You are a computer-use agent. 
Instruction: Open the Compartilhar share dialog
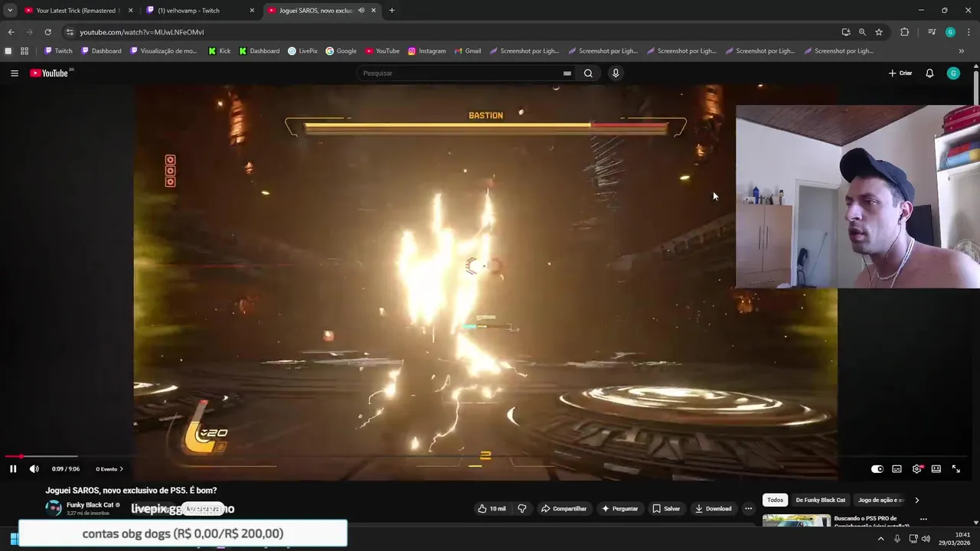(563, 508)
